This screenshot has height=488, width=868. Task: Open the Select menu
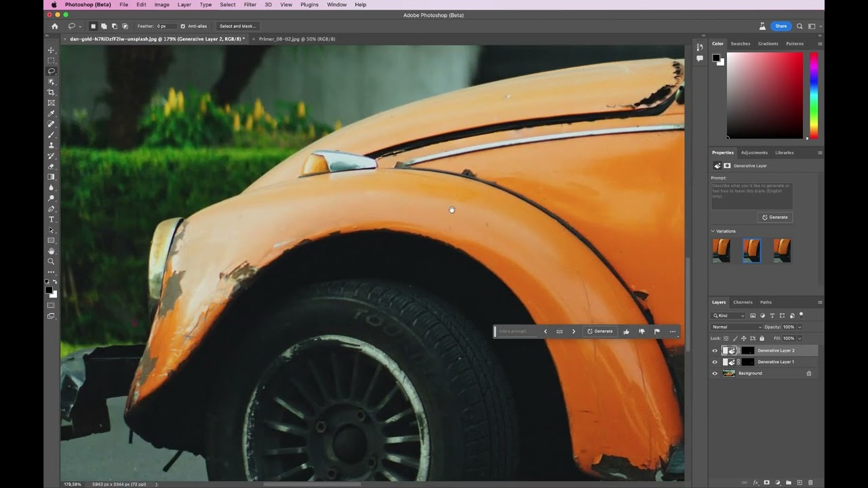coord(228,5)
